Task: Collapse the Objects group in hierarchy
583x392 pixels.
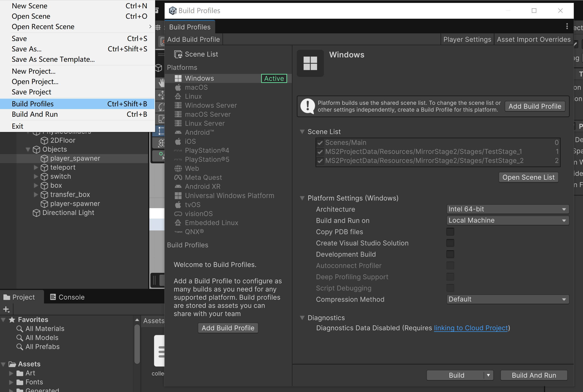Action: 28,150
